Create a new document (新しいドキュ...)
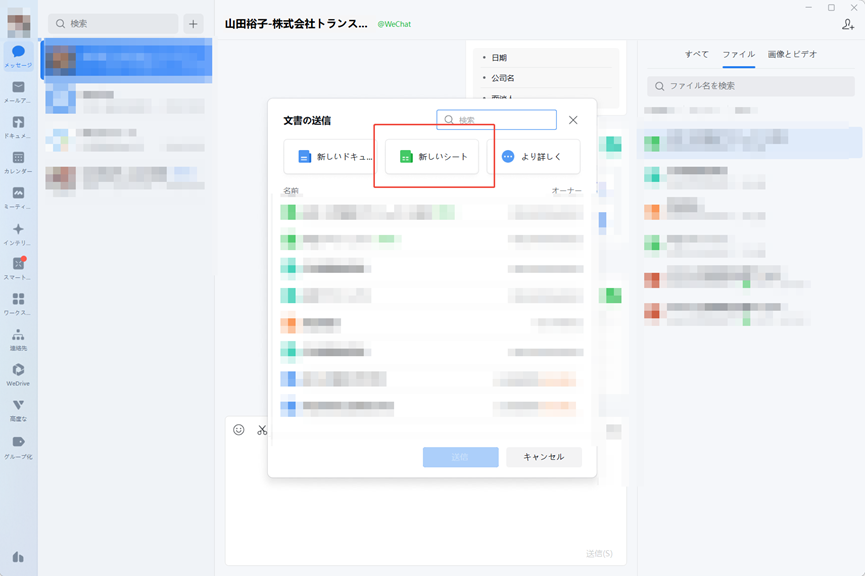Screen dimensions: 865x576 coord(330,157)
